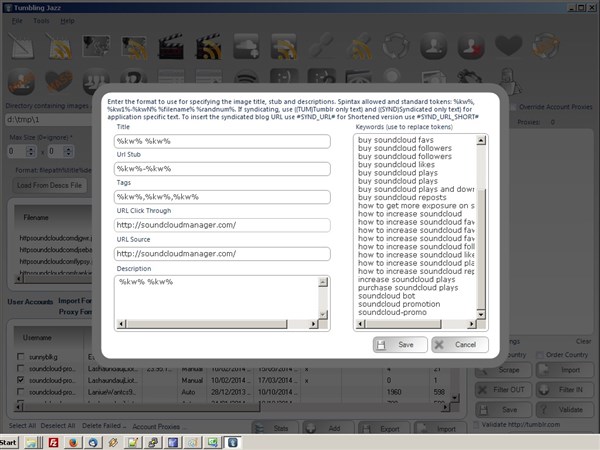Click the Keywords horizontal scrollbar thumb
The image size is (600, 450).
403,324
